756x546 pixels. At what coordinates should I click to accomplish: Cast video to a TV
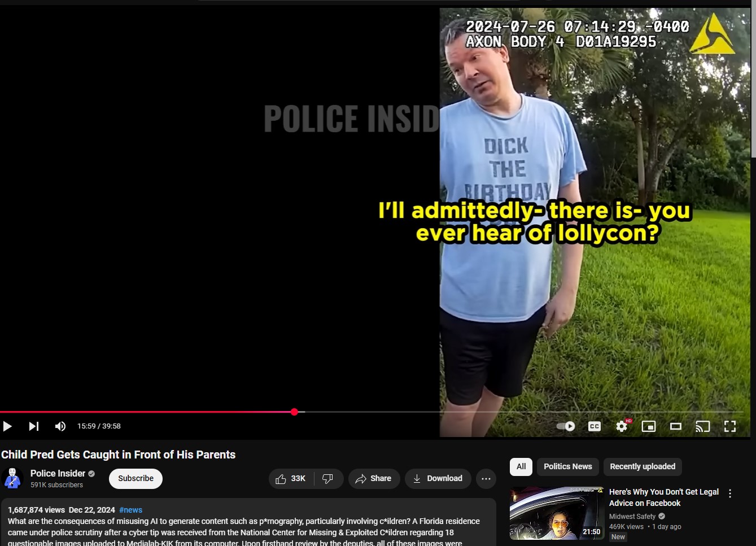[x=703, y=426]
